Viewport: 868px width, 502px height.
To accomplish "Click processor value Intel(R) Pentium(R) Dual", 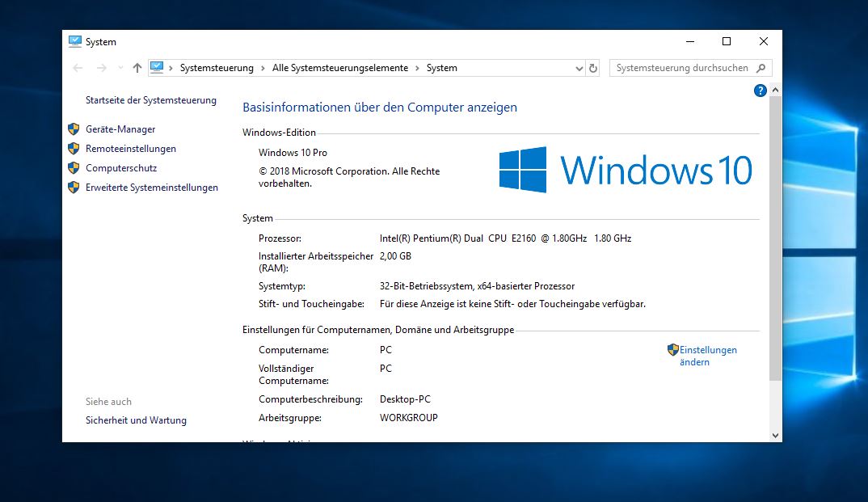I will (505, 238).
